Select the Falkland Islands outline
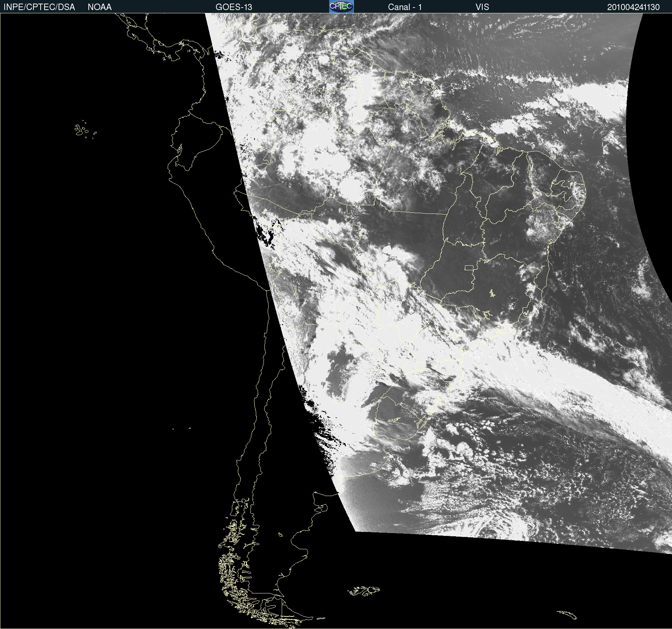Screen dimensions: 672x629 [x=364, y=591]
